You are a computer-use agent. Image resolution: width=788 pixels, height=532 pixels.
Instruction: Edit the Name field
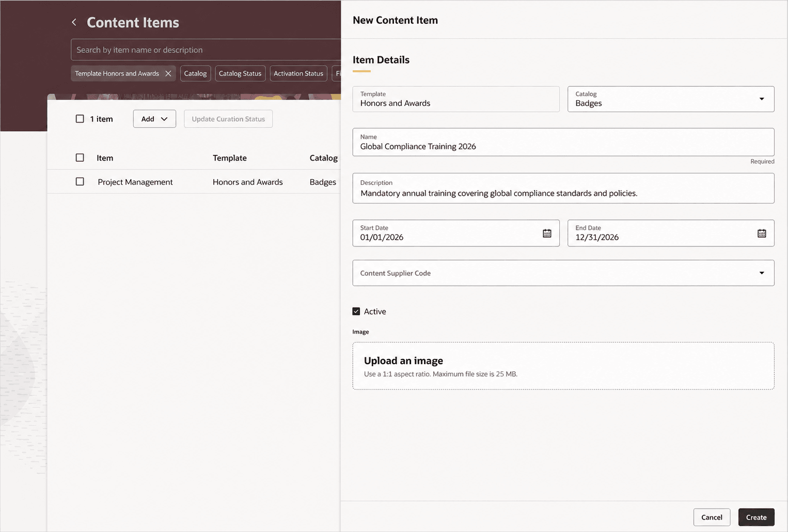pyautogui.click(x=563, y=142)
